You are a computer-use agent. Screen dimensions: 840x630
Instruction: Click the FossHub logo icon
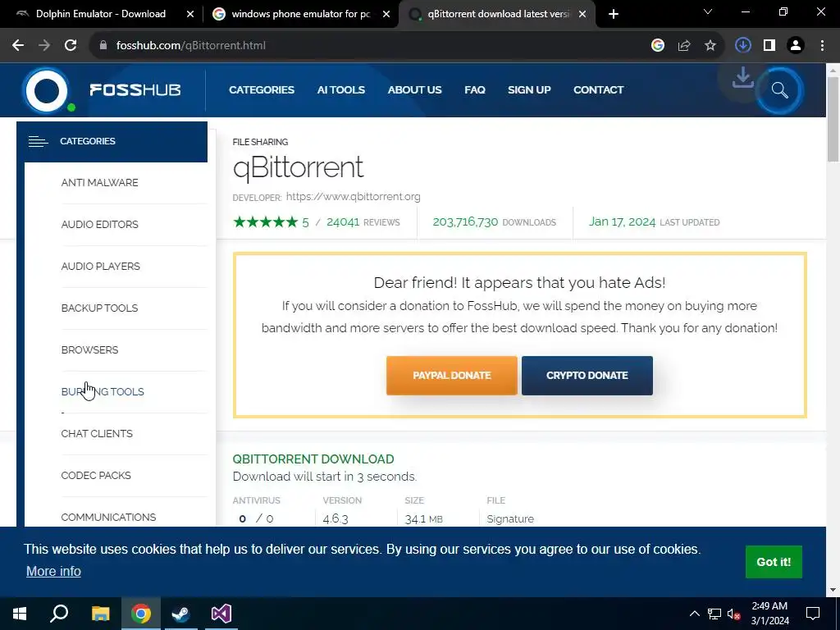pos(47,90)
